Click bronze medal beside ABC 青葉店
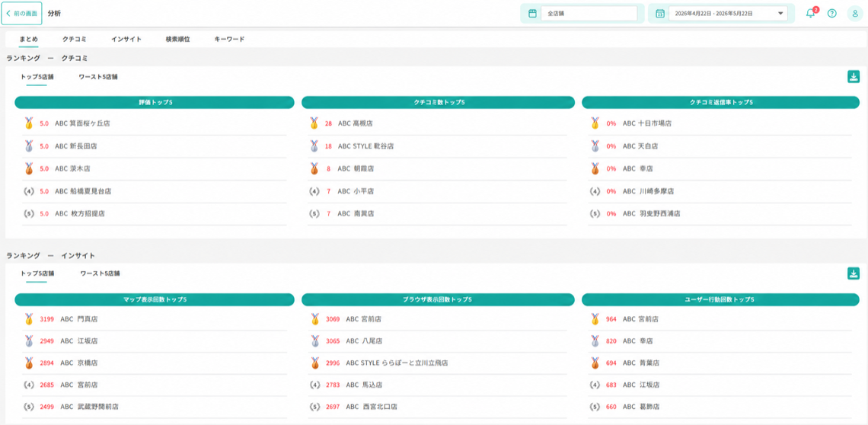Viewport: 868px width, 425px height. 595,363
